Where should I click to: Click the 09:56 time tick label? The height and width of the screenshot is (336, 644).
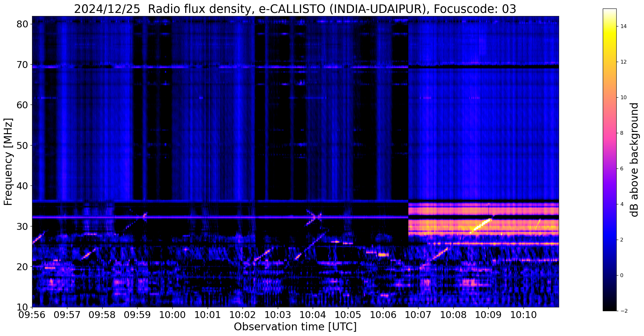[x=32, y=315]
